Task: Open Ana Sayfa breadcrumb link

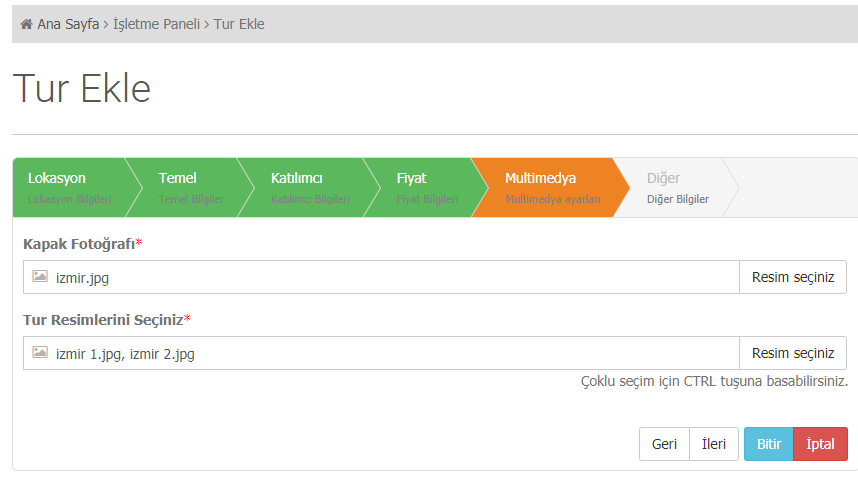Action: tap(68, 24)
